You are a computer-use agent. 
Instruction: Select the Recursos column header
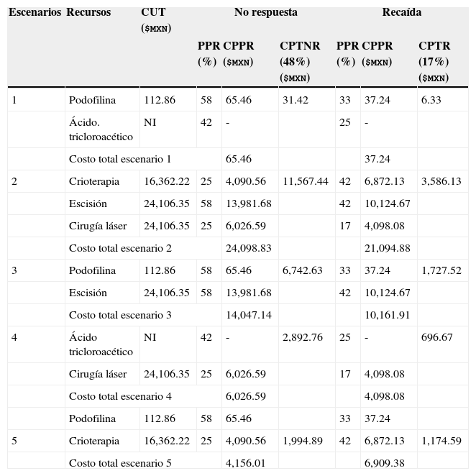tap(88, 13)
